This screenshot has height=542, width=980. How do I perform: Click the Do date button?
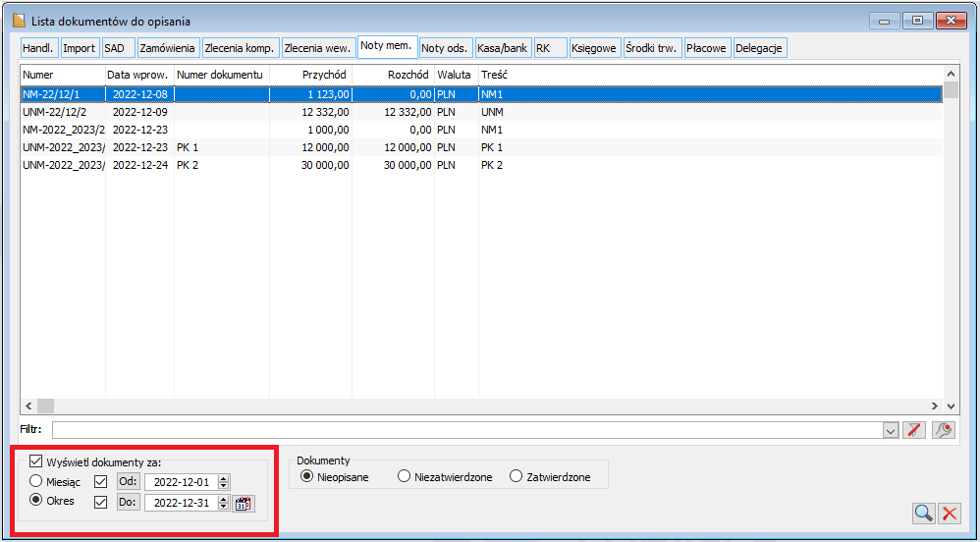pos(128,503)
